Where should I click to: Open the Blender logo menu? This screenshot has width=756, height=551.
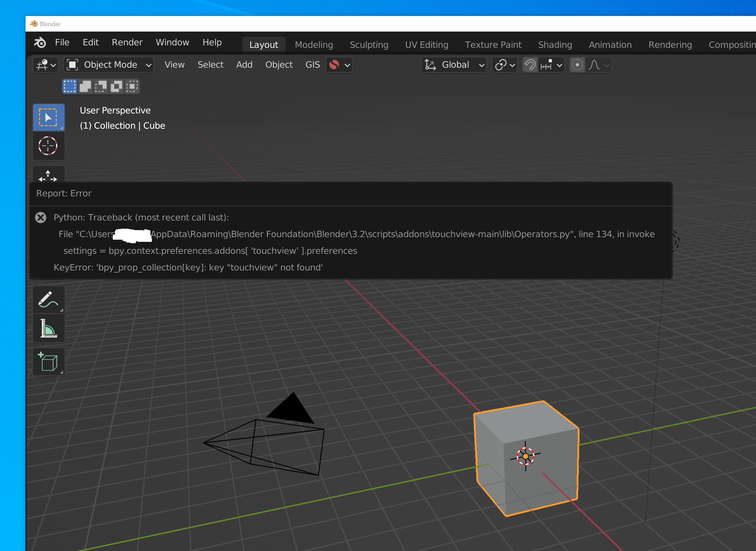tap(40, 43)
